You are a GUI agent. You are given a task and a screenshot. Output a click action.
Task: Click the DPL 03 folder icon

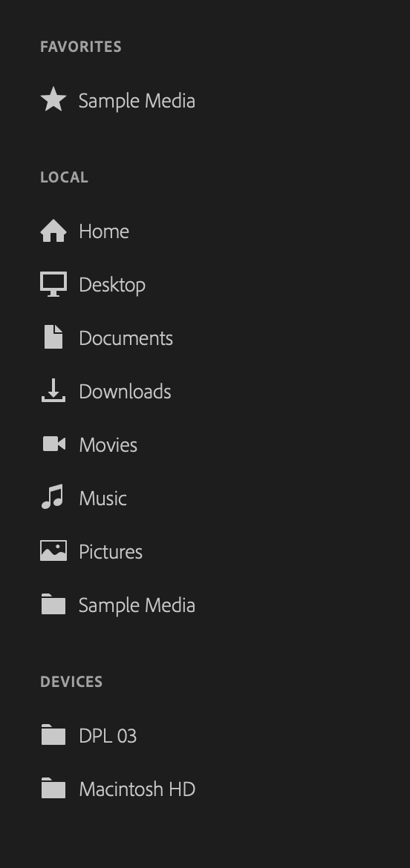point(53,734)
